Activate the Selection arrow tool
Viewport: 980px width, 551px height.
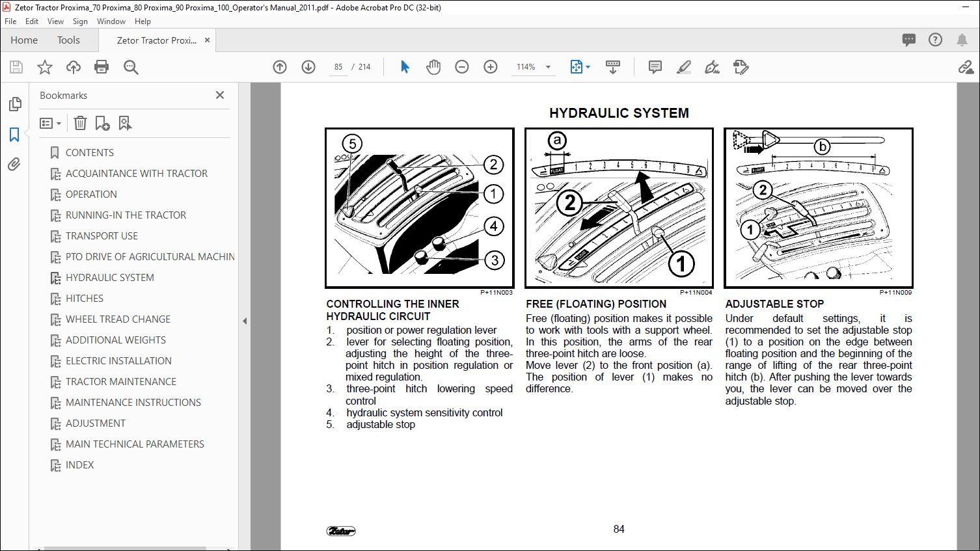[405, 67]
